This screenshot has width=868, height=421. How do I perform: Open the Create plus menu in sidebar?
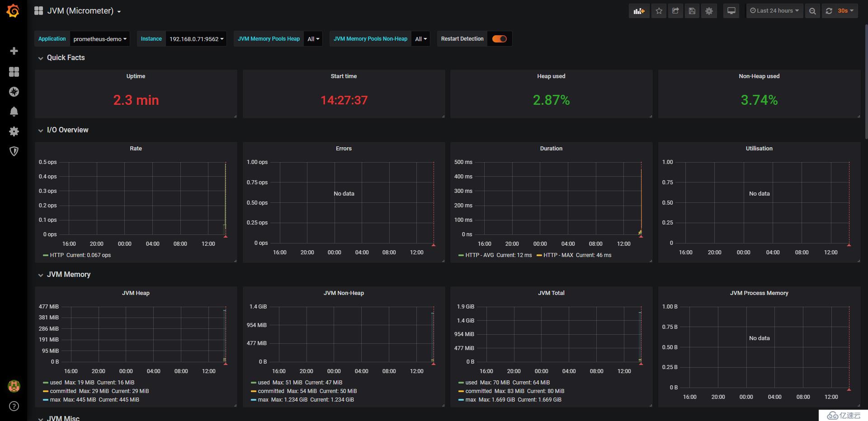coord(14,51)
